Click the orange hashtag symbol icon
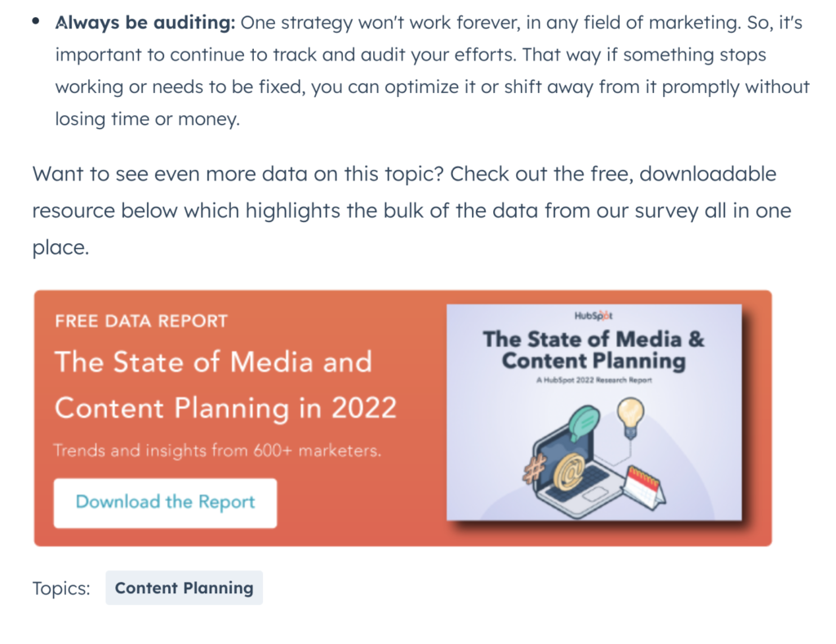The image size is (836, 644). point(535,469)
